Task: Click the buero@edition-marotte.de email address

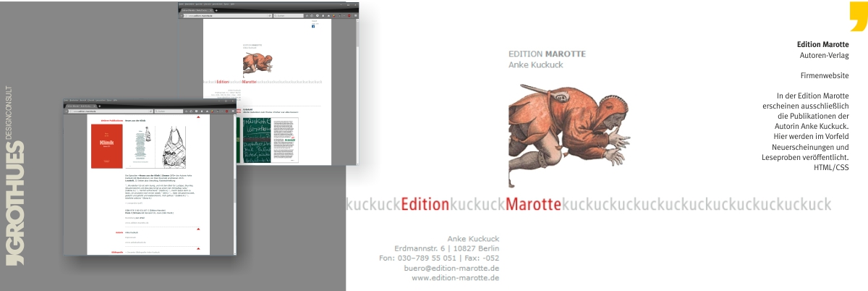Action: [451, 269]
